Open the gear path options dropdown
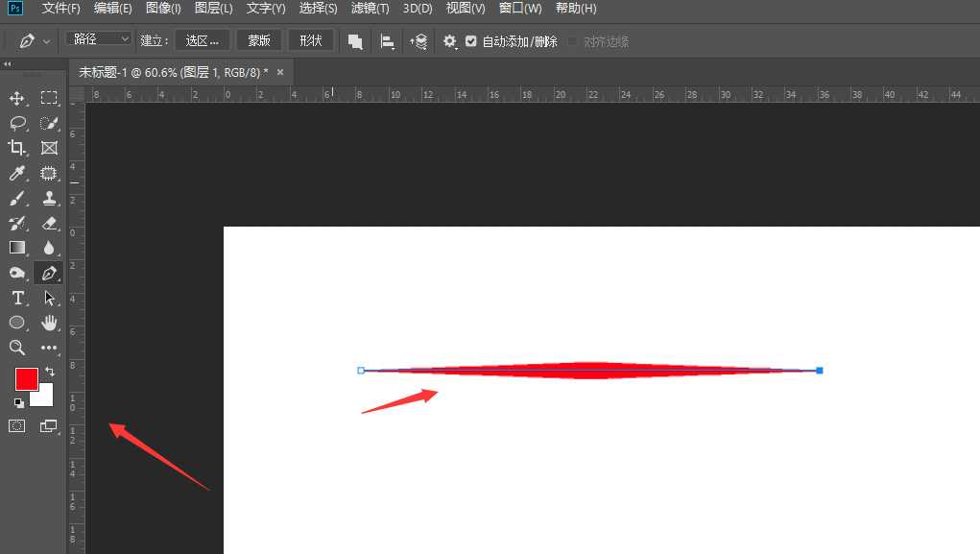This screenshot has height=554, width=980. click(x=449, y=41)
